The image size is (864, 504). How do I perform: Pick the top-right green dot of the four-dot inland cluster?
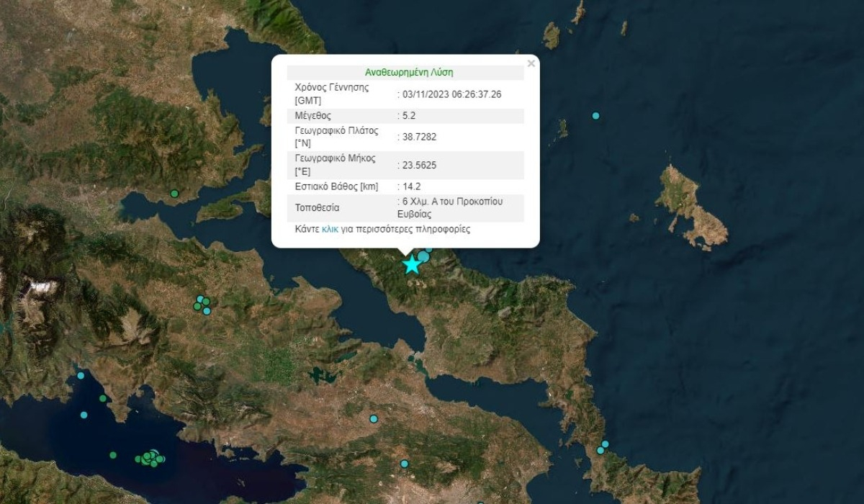click(206, 302)
